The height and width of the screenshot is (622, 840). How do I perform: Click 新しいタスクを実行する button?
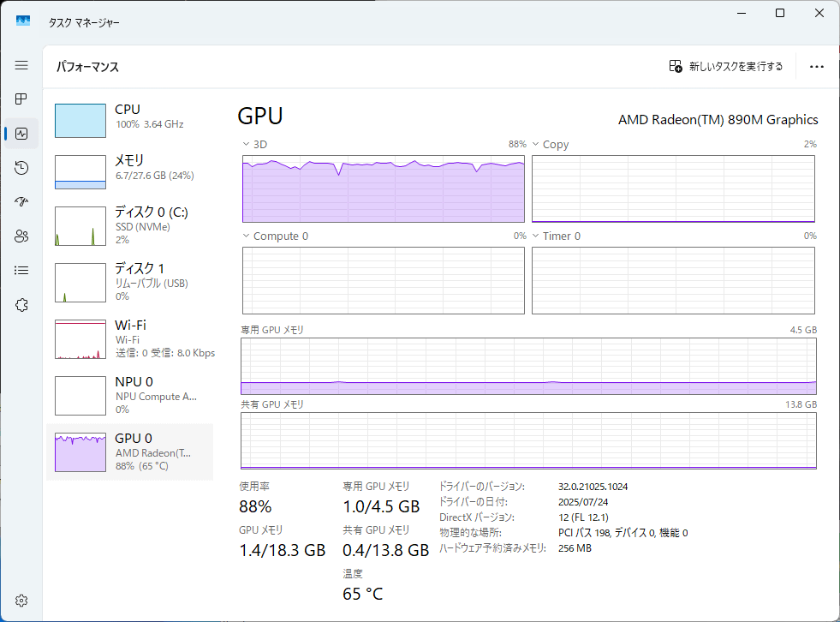coord(726,67)
